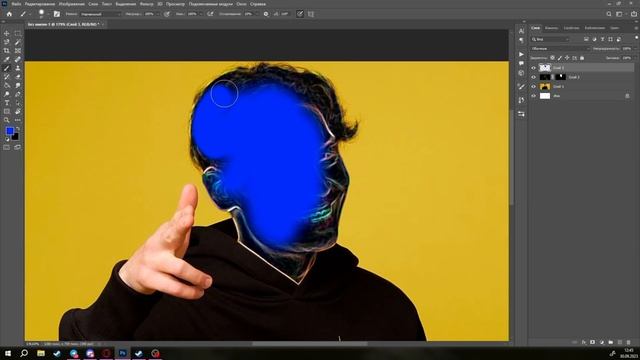
Task: Open the Редактирование menu
Action: (40, 4)
